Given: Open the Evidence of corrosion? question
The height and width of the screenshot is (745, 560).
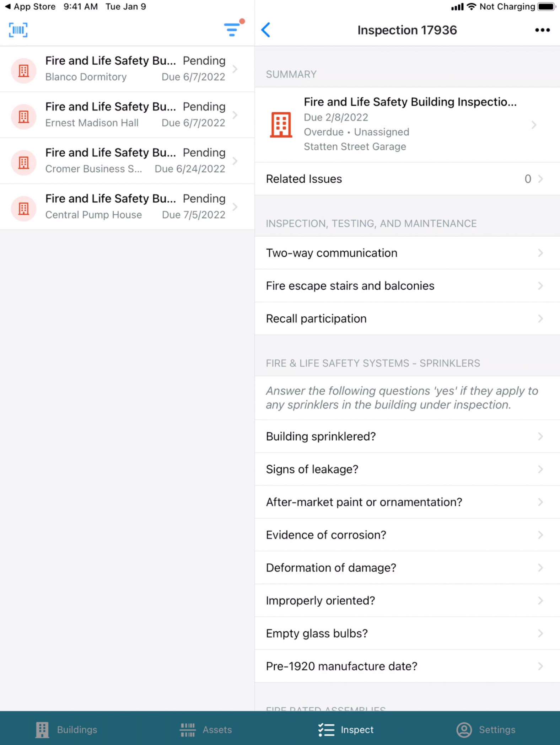Looking at the screenshot, I should [x=407, y=535].
